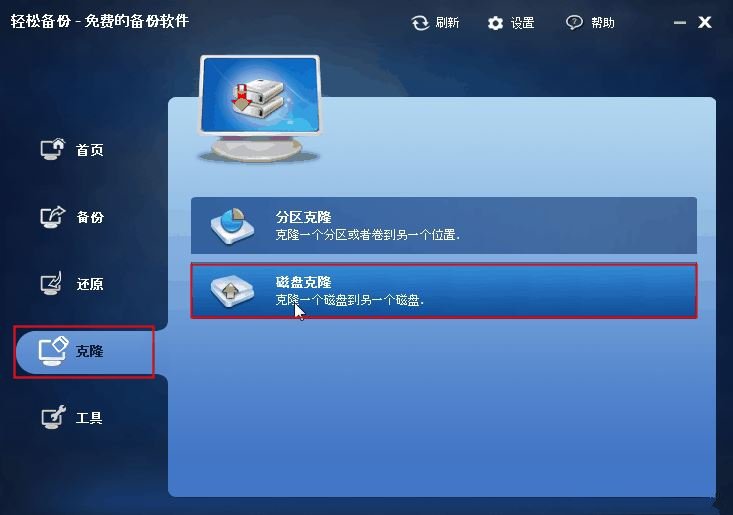
Task: Click the 备份 backup icon in sidebar
Action: (x=52, y=217)
